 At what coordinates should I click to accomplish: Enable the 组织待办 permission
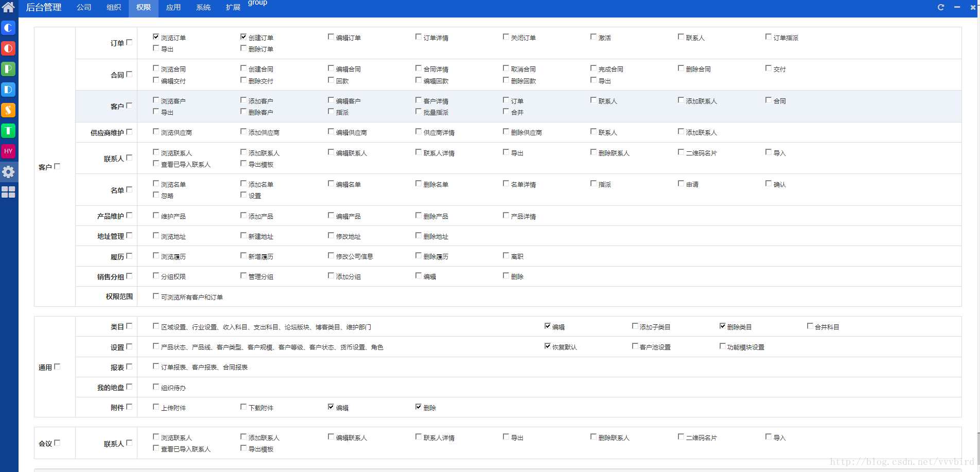point(156,387)
